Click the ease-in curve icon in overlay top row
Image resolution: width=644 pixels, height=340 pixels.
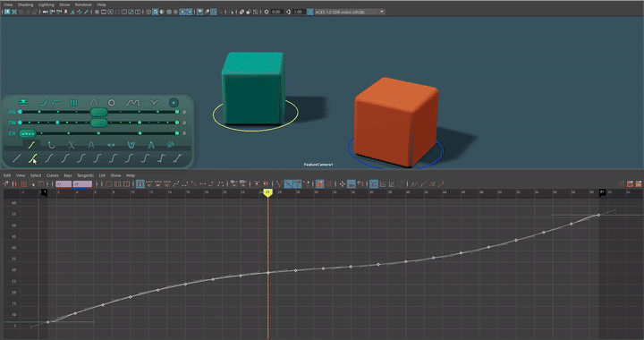pos(44,103)
